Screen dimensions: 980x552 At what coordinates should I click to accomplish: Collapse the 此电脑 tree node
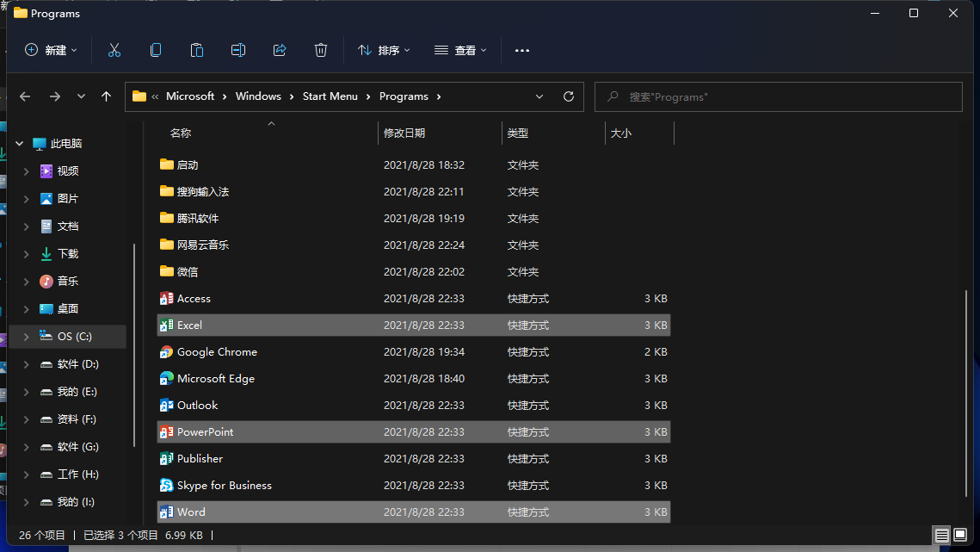tap(20, 143)
